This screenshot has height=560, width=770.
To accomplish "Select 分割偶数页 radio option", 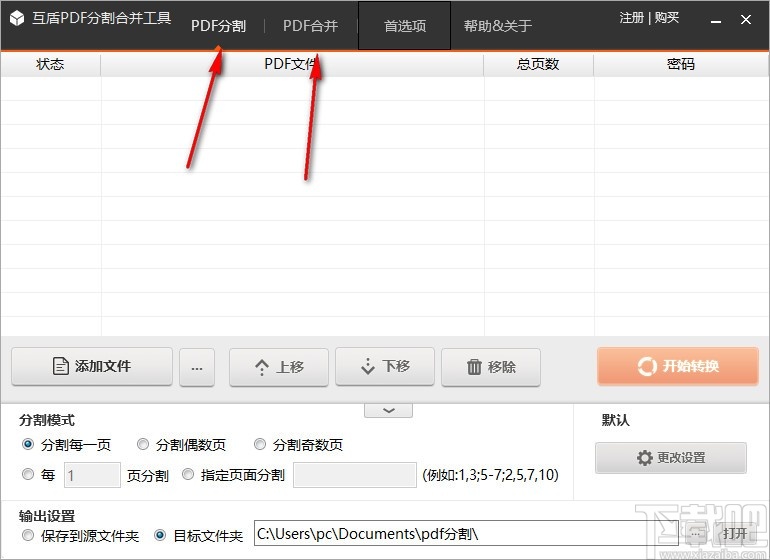I will click(x=143, y=445).
